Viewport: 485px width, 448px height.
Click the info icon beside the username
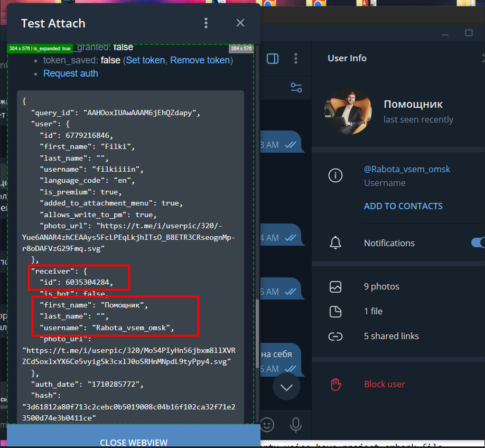pos(335,175)
